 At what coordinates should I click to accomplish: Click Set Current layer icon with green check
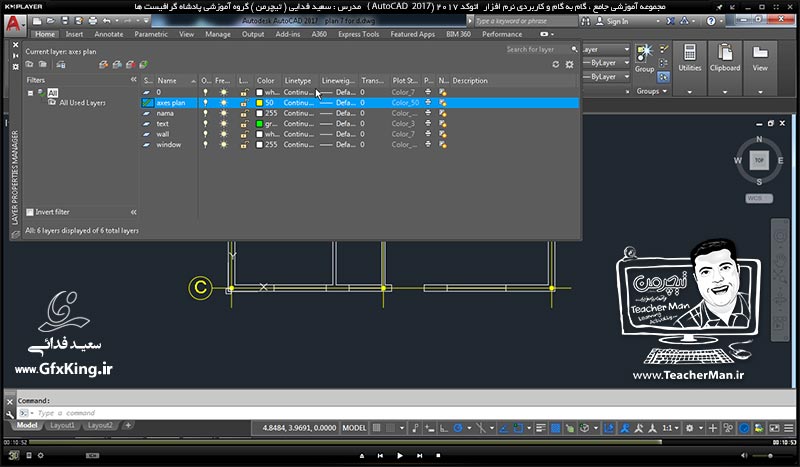(x=144, y=64)
